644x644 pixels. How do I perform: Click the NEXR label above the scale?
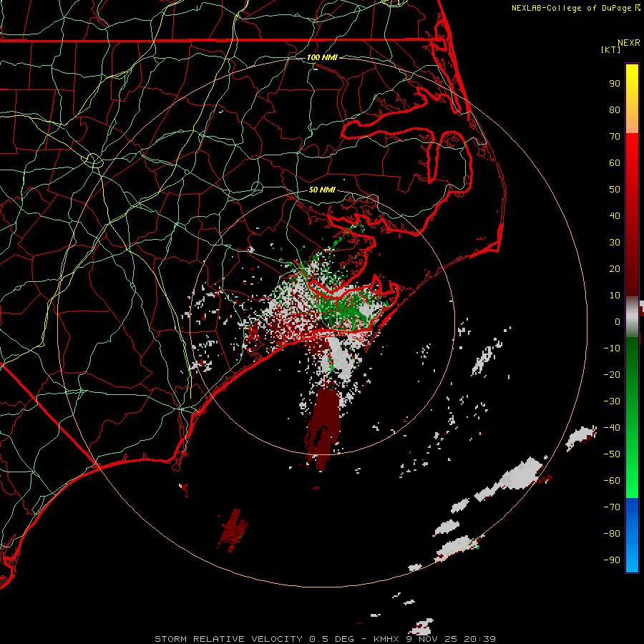pos(629,43)
